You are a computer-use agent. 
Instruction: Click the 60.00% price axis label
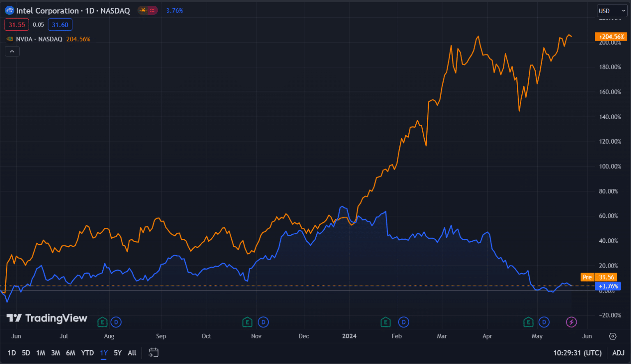[x=608, y=216]
